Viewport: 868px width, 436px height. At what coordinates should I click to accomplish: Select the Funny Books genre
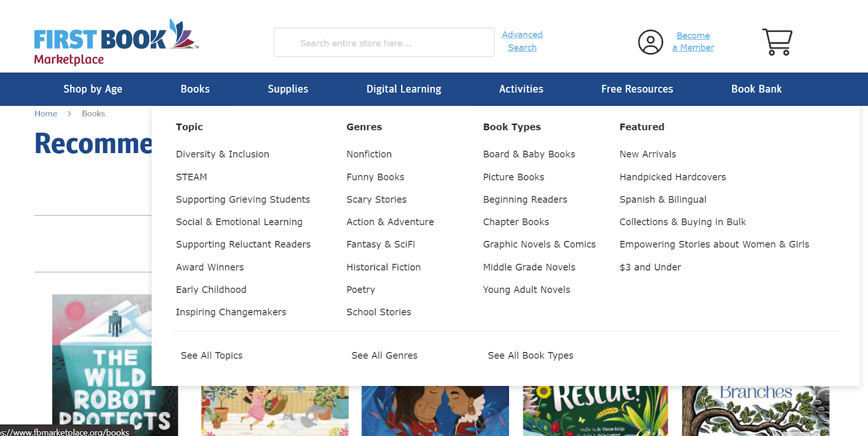coord(375,177)
